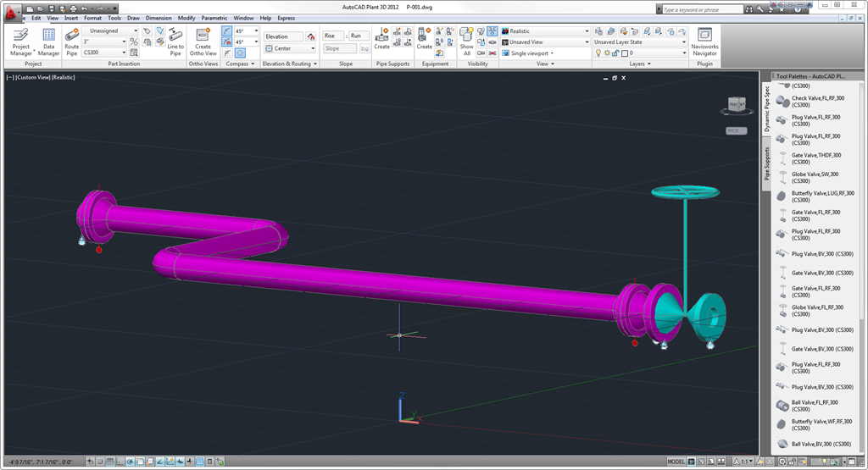The width and height of the screenshot is (868, 470).
Task: Click the layer lightbulb on/off icon
Action: 598,53
